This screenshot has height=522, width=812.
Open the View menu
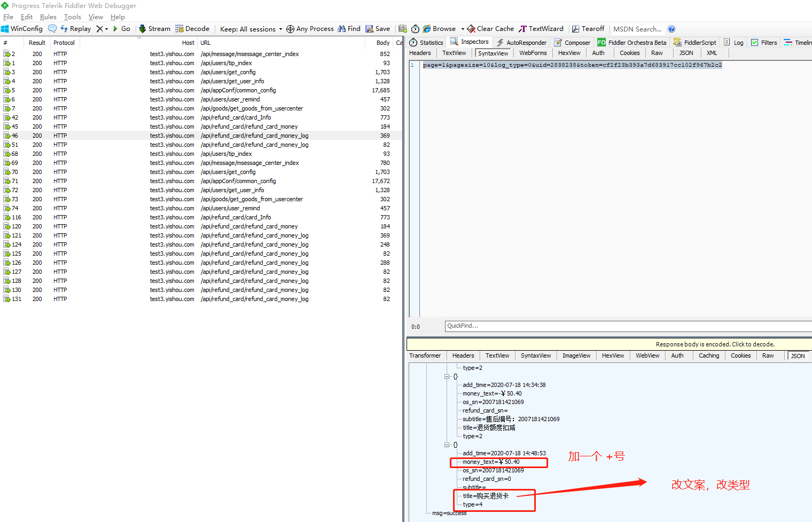tap(96, 17)
